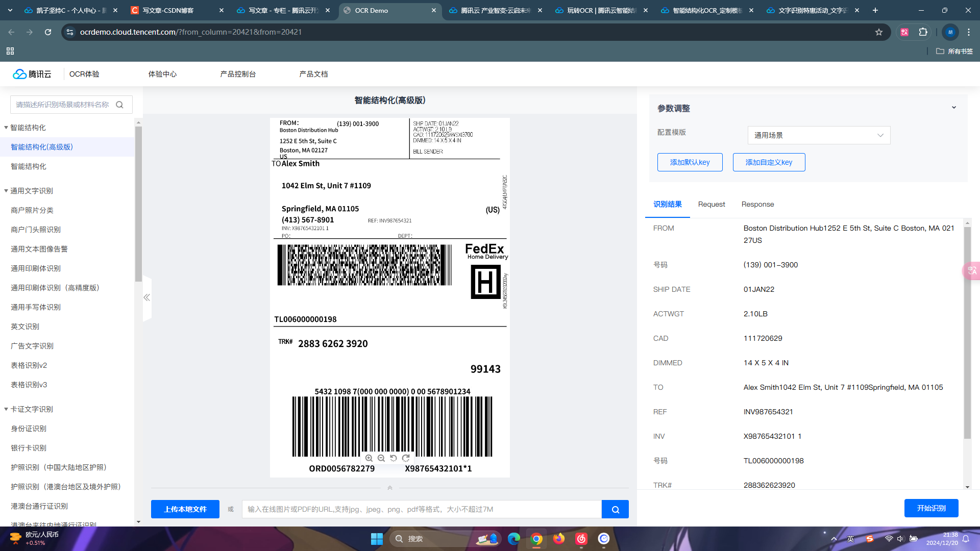The width and height of the screenshot is (980, 551).
Task: Switch to the 识别结果 tab
Action: tap(668, 204)
